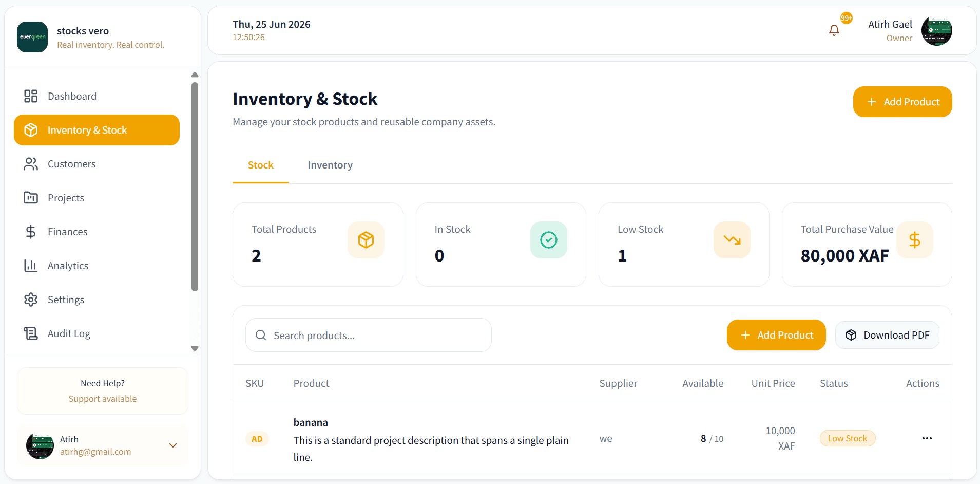This screenshot has width=980, height=484.
Task: Click the Download PDF box icon
Action: [851, 335]
